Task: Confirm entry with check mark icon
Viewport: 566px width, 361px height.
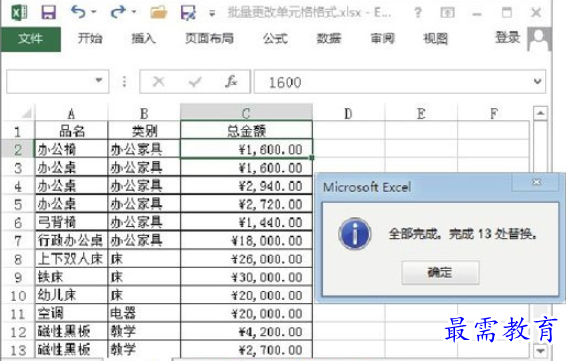Action: coord(195,82)
